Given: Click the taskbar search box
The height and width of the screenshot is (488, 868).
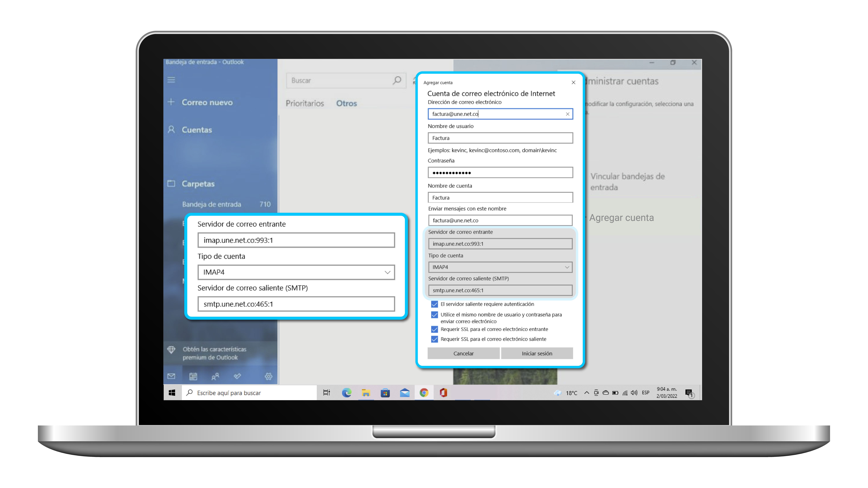Looking at the screenshot, I should 249,393.
